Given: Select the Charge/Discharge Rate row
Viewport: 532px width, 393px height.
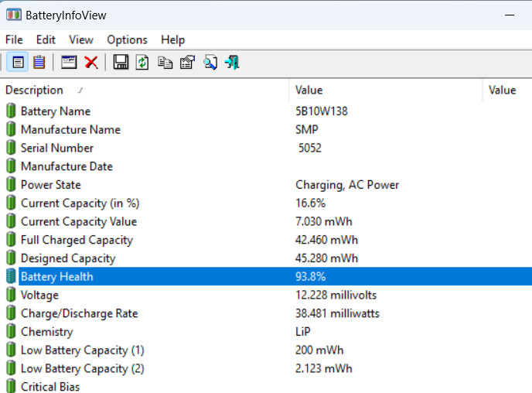Looking at the screenshot, I should (x=79, y=313).
